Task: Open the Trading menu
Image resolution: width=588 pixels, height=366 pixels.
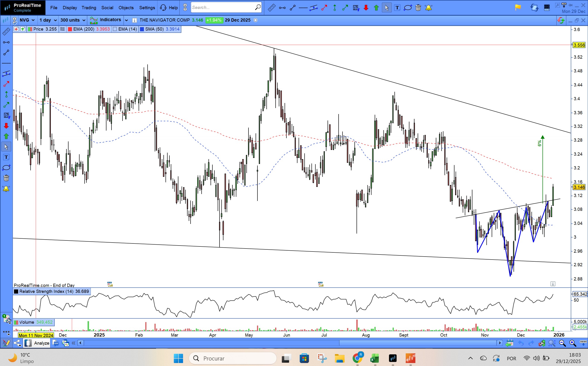Action: coord(89,8)
